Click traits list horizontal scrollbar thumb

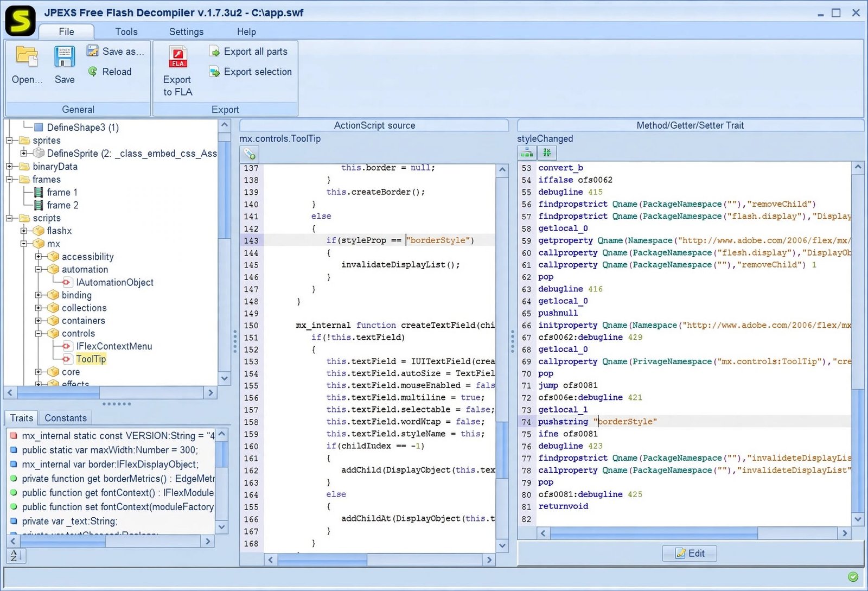(x=63, y=541)
